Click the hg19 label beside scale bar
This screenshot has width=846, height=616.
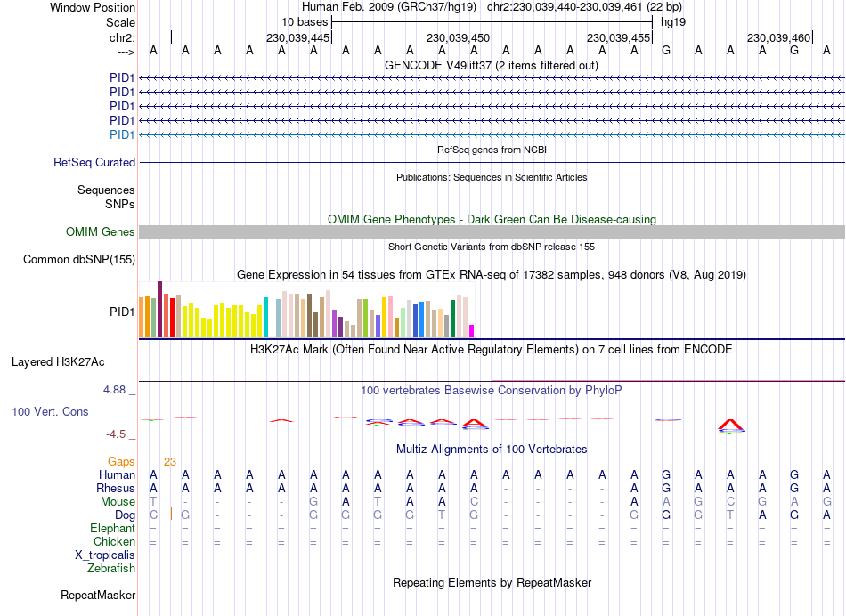click(x=673, y=22)
